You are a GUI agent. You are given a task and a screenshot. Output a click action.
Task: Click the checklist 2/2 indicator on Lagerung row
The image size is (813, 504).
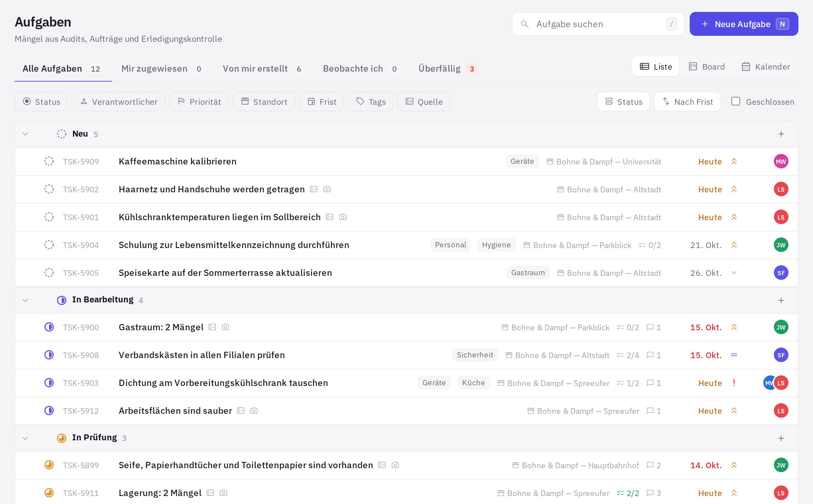click(628, 493)
